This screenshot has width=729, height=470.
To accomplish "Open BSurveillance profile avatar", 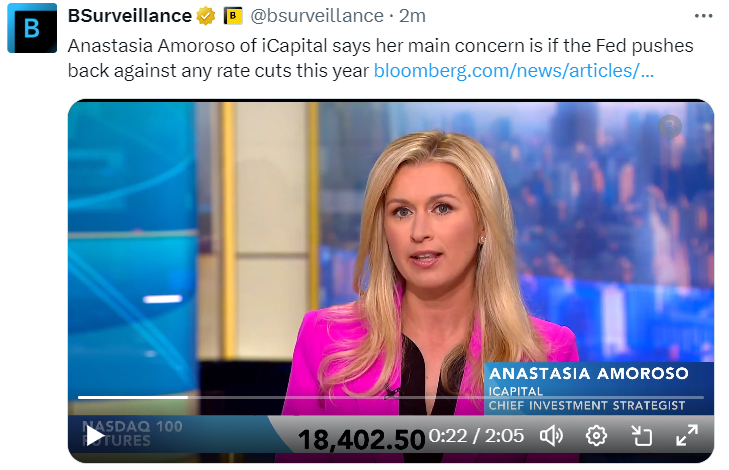I will (32, 28).
